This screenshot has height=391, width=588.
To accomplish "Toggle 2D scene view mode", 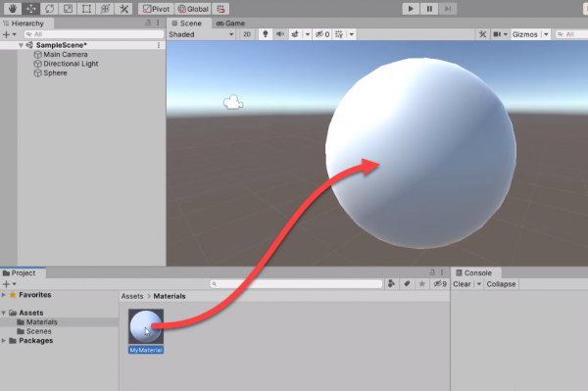I will click(x=247, y=34).
